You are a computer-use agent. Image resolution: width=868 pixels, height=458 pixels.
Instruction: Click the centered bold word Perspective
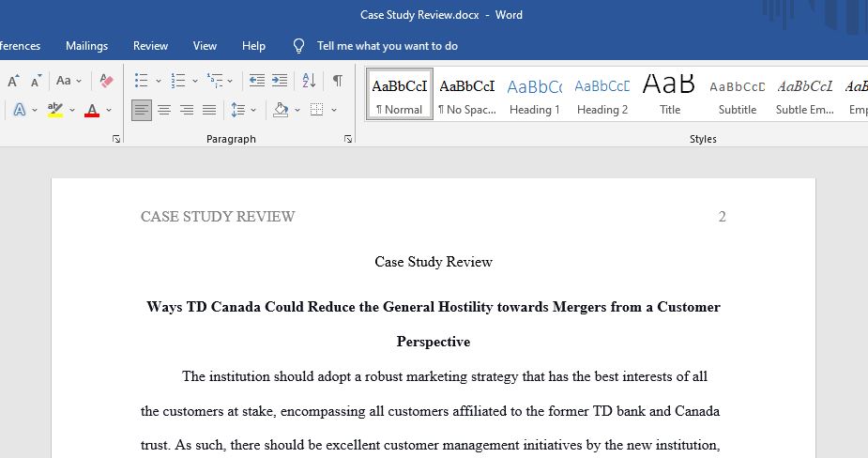coord(434,342)
